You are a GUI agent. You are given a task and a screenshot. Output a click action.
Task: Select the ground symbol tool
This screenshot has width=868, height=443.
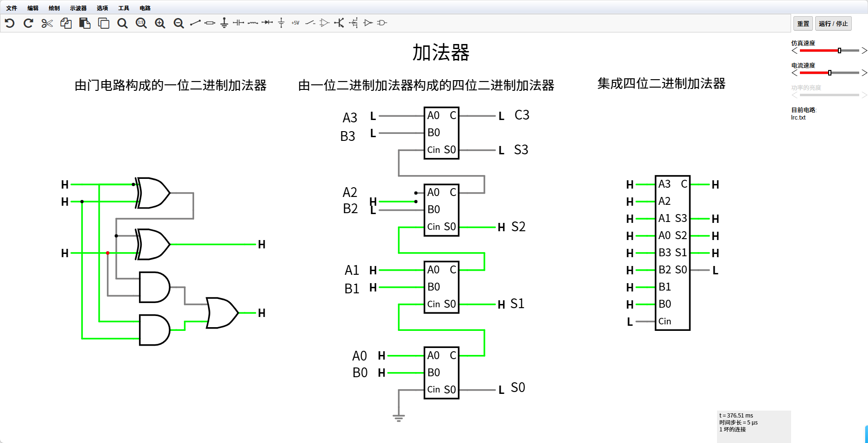[224, 23]
